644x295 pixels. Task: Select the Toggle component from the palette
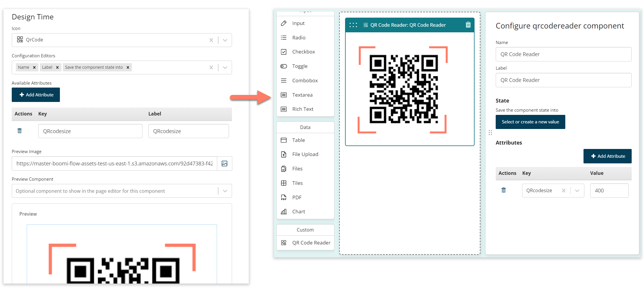pyautogui.click(x=300, y=66)
